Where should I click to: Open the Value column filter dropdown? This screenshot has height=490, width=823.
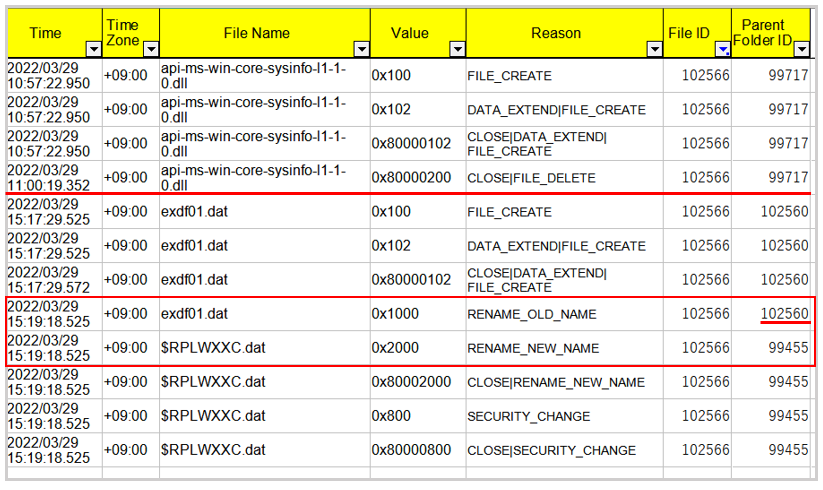[x=458, y=49]
